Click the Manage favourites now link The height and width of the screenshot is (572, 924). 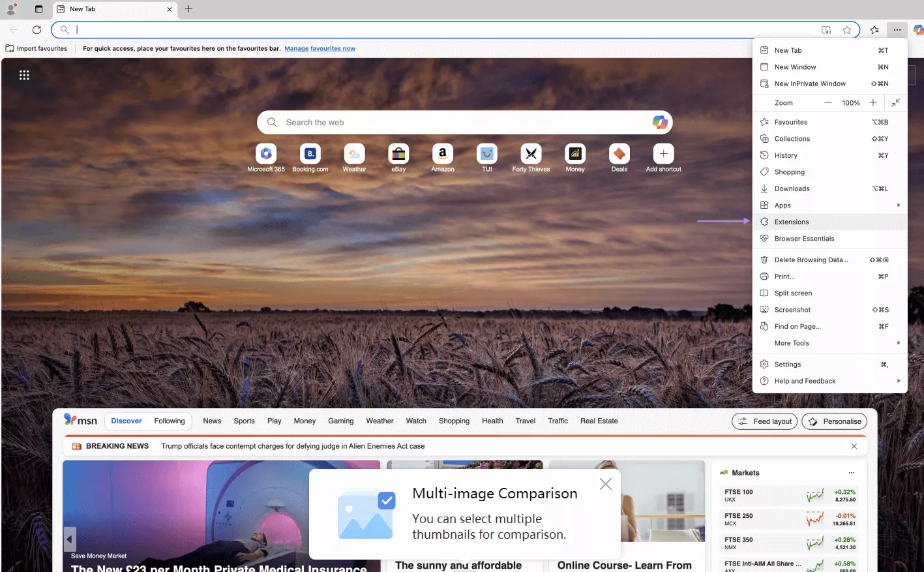tap(320, 48)
